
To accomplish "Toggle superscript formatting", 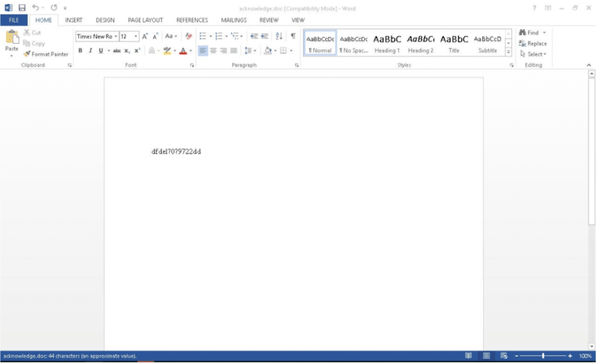I will click(137, 51).
